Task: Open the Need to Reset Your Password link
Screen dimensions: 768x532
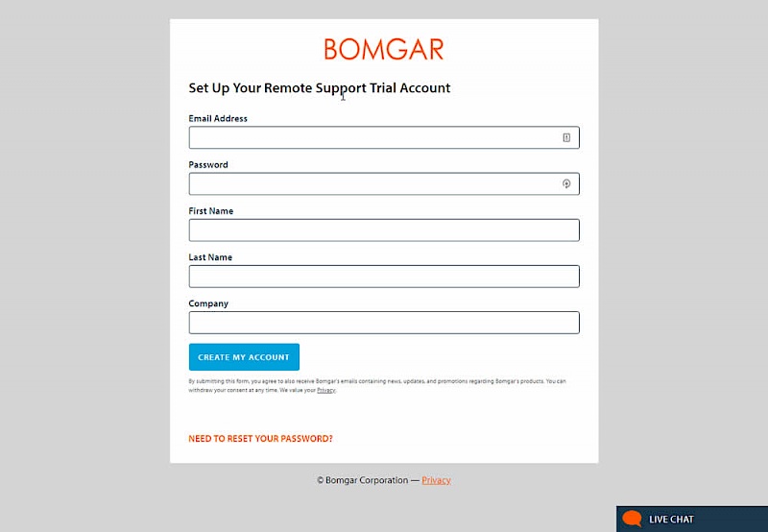Action: [x=260, y=439]
